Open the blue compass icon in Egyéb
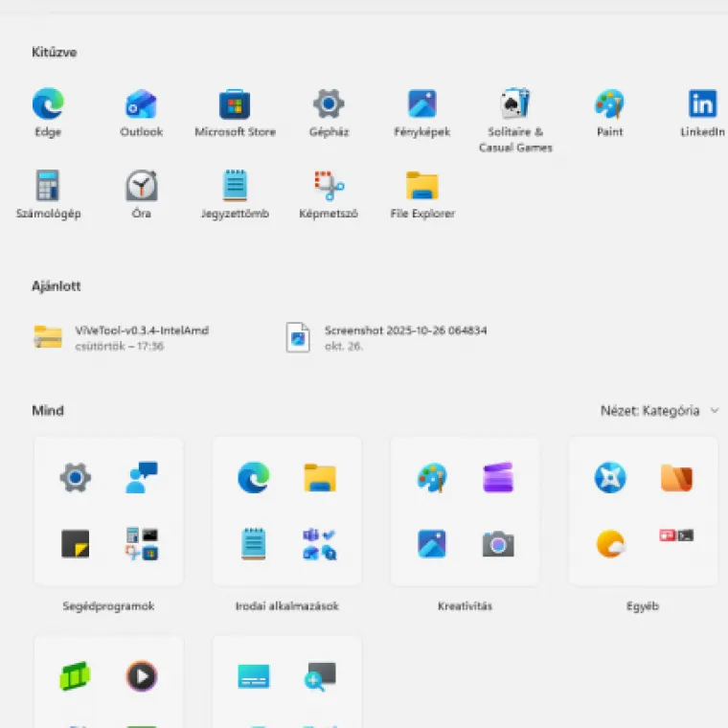The height and width of the screenshot is (728, 728). tap(610, 477)
